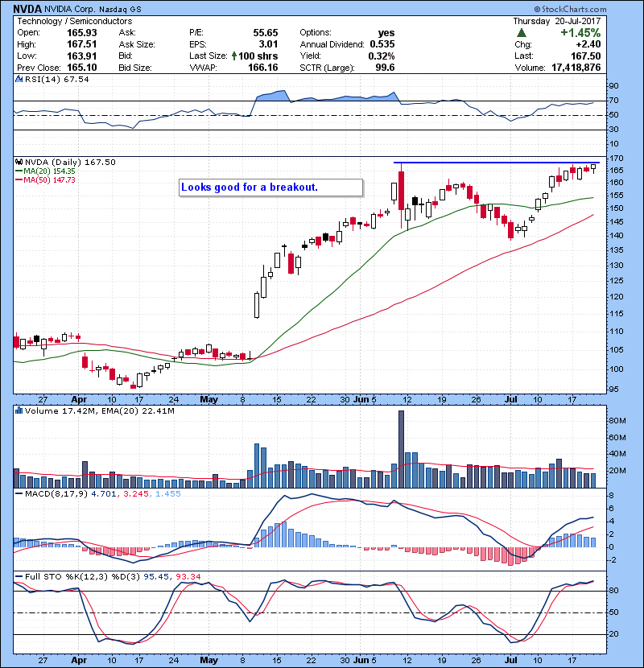Click the Yield value 0.32%
The width and height of the screenshot is (644, 668).
point(382,56)
